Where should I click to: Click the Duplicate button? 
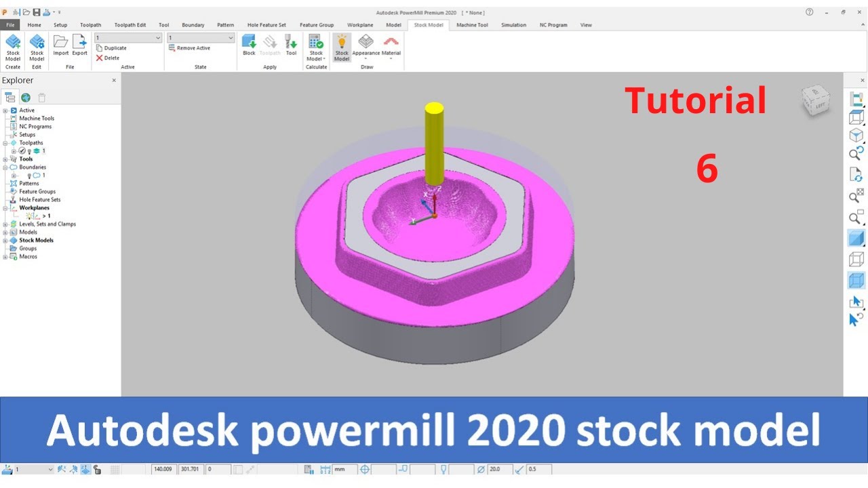click(111, 48)
